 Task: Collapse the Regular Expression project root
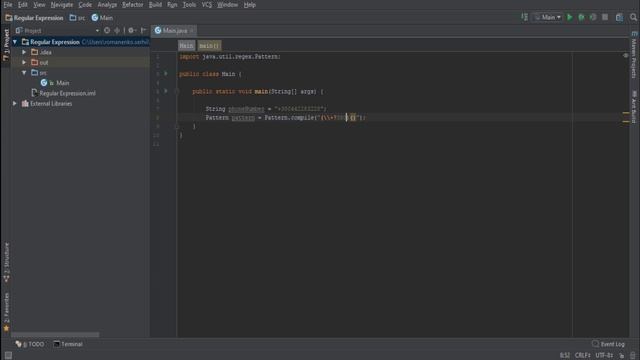point(15,42)
